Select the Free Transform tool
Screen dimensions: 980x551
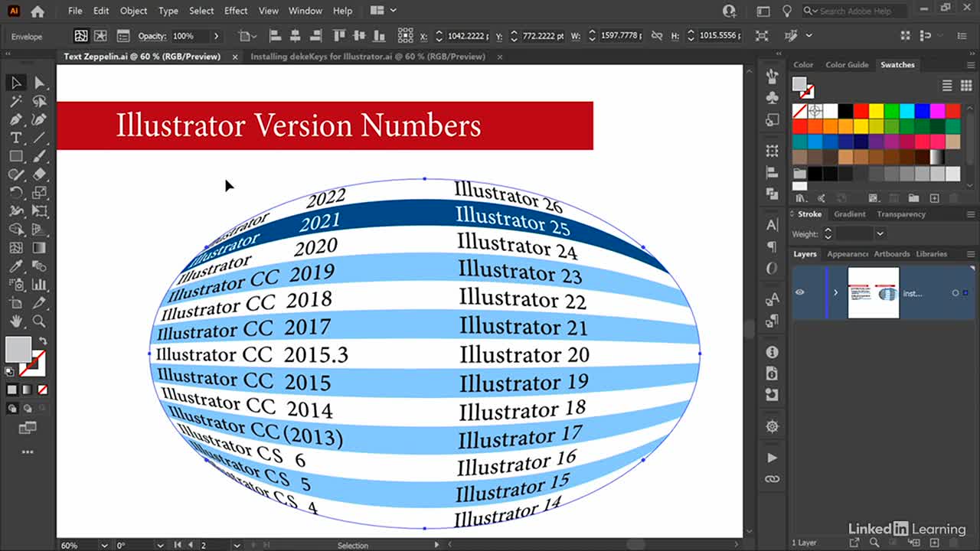pyautogui.click(x=39, y=211)
